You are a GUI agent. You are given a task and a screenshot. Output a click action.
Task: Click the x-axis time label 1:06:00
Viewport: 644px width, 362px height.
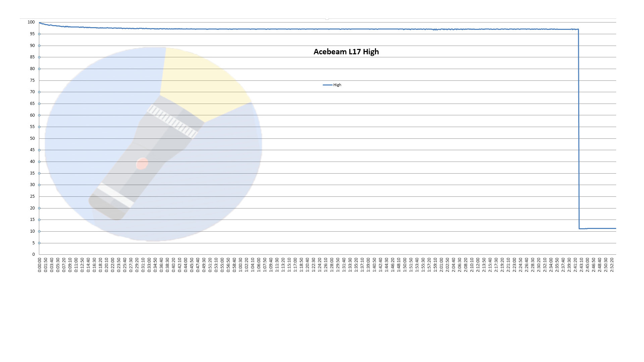pos(259,265)
